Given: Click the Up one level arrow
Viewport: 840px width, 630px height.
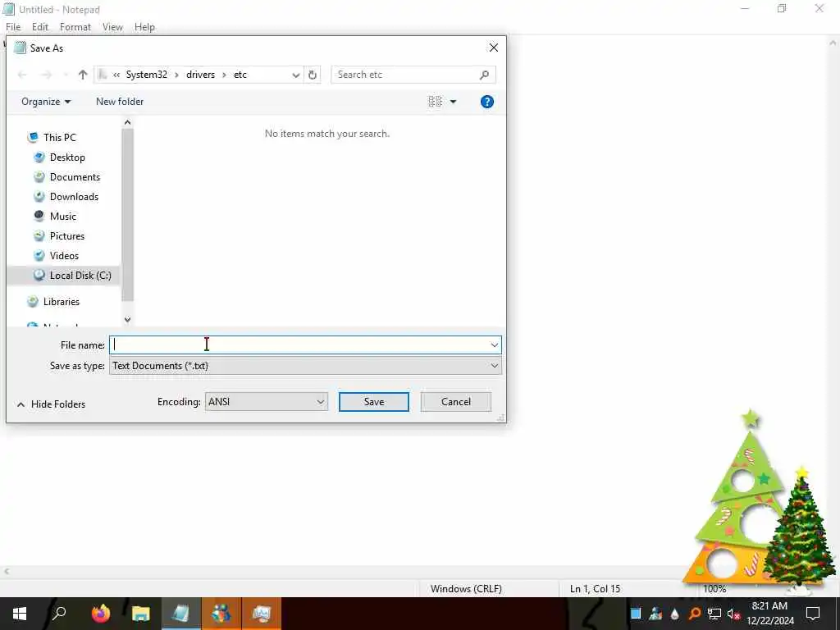Looking at the screenshot, I should 83,75.
